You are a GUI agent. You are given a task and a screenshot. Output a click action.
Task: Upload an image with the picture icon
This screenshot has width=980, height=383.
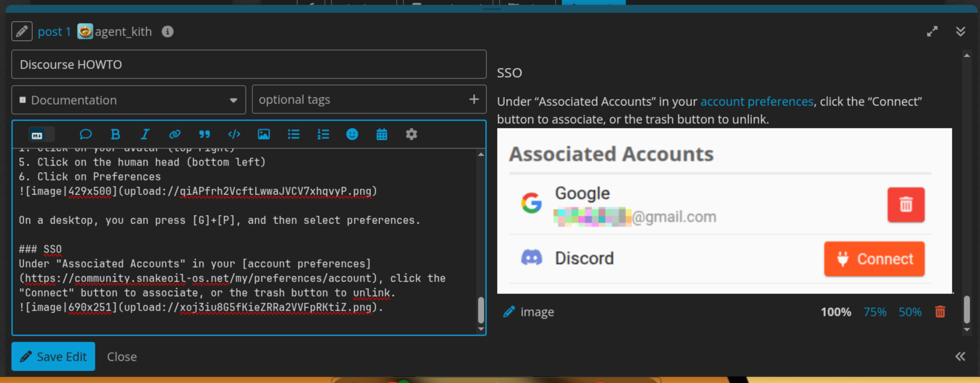(x=264, y=134)
